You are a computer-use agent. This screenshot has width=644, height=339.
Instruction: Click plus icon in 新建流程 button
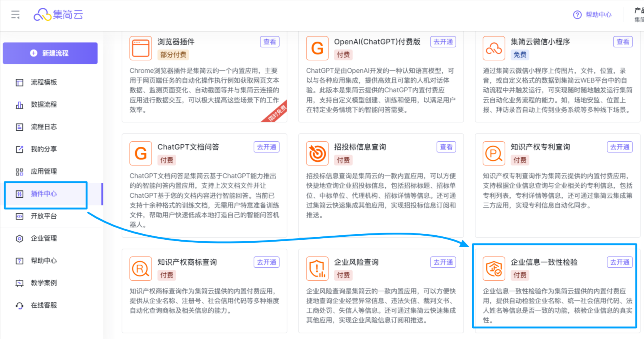34,53
